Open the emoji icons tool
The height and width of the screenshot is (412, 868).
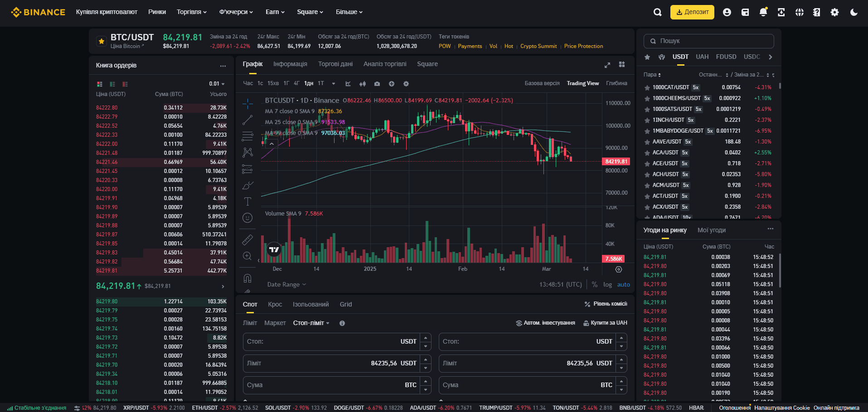click(x=247, y=218)
